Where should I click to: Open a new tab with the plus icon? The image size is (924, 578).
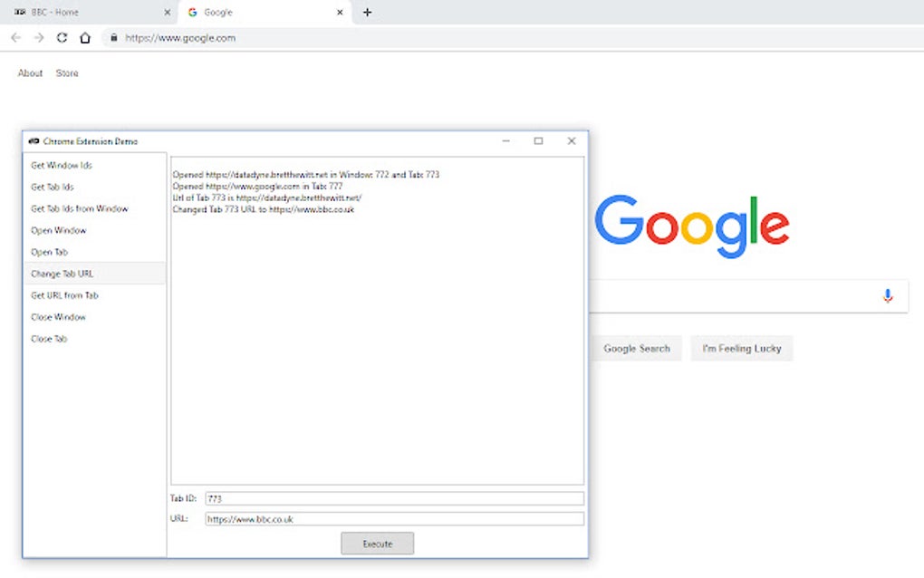[x=367, y=12]
